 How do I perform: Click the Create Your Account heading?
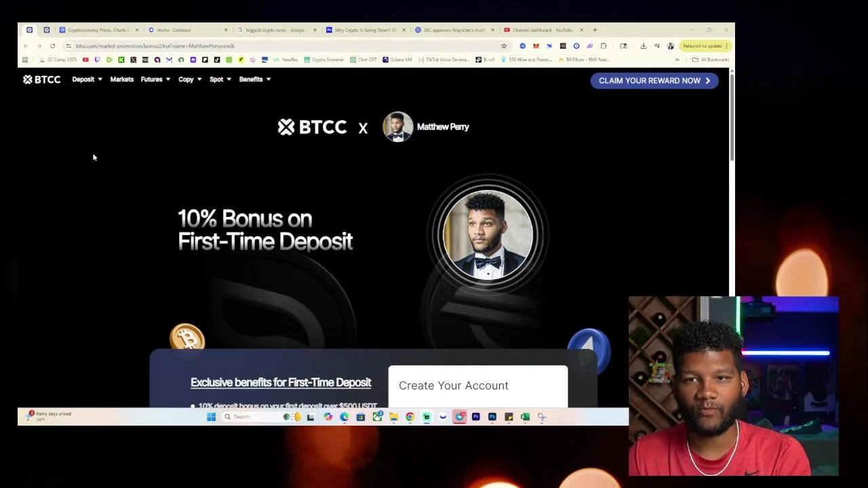pos(454,386)
